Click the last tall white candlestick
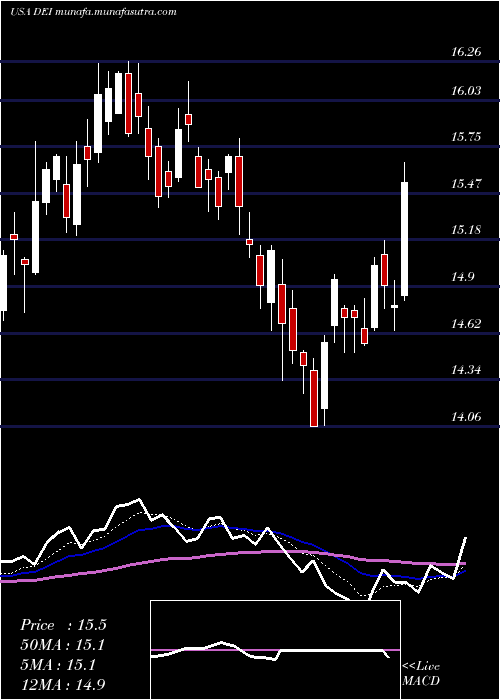The width and height of the screenshot is (500, 700). coord(404,239)
